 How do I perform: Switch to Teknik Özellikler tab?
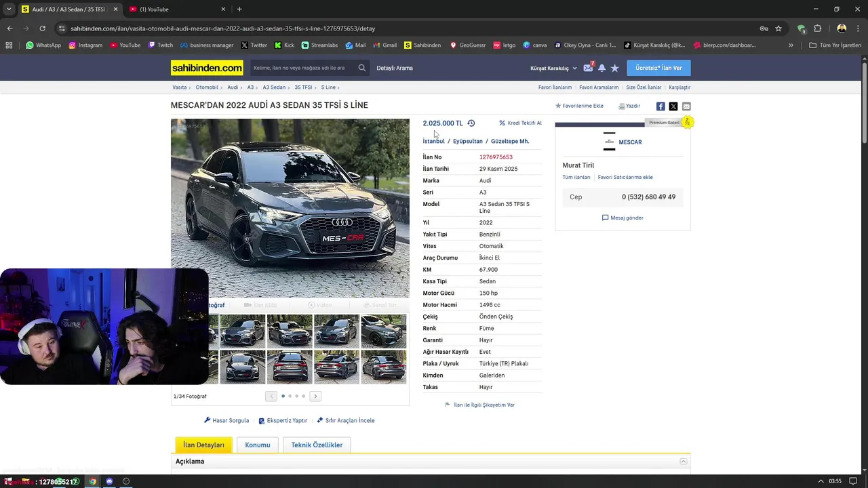click(317, 445)
